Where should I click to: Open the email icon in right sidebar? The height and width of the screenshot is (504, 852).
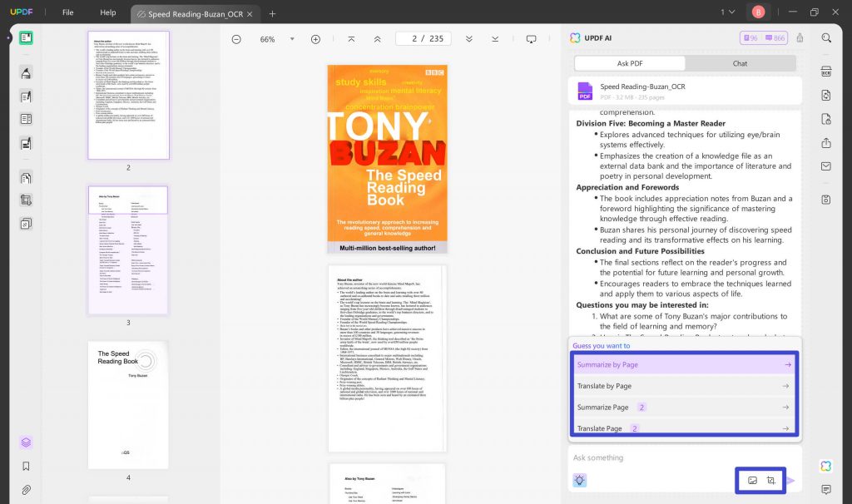pos(825,166)
